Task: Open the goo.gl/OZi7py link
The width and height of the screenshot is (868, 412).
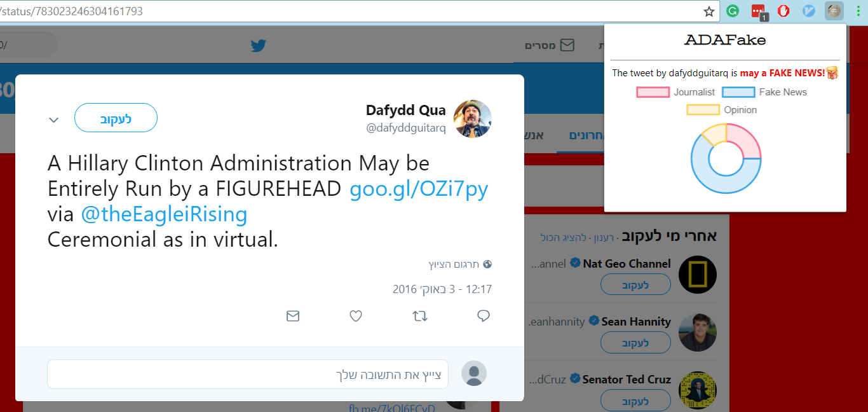Action: [x=419, y=189]
